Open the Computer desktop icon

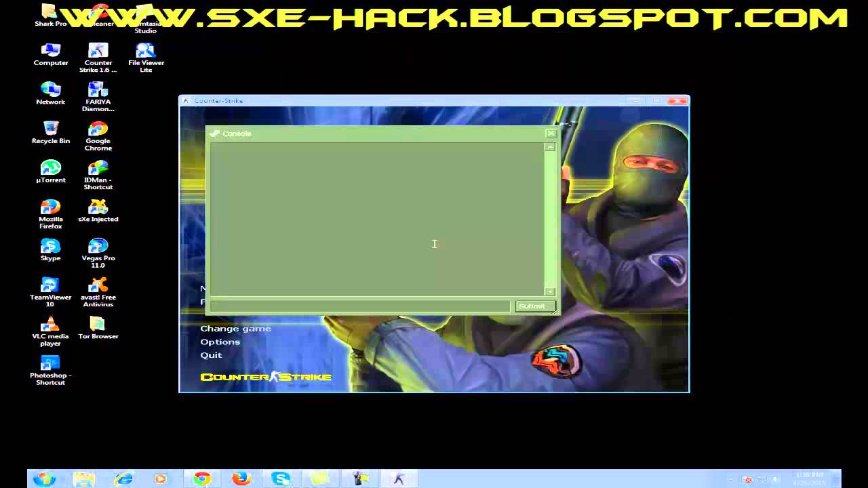tap(51, 55)
